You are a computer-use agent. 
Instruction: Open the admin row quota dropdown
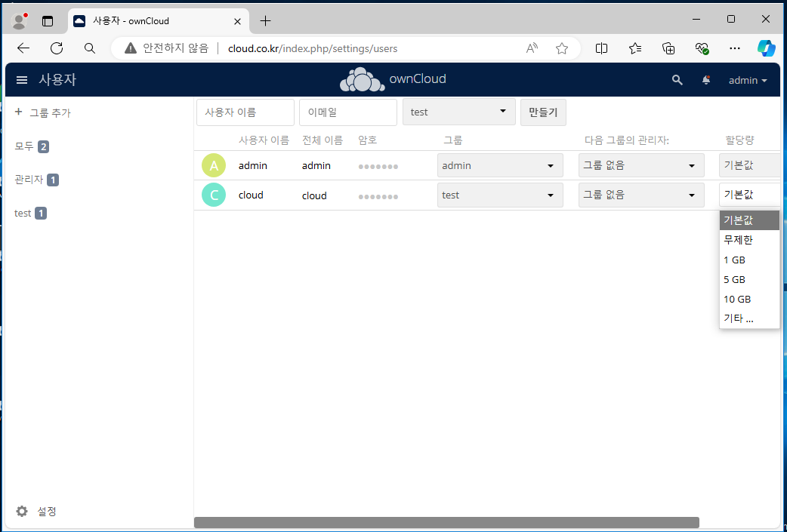[x=750, y=165]
